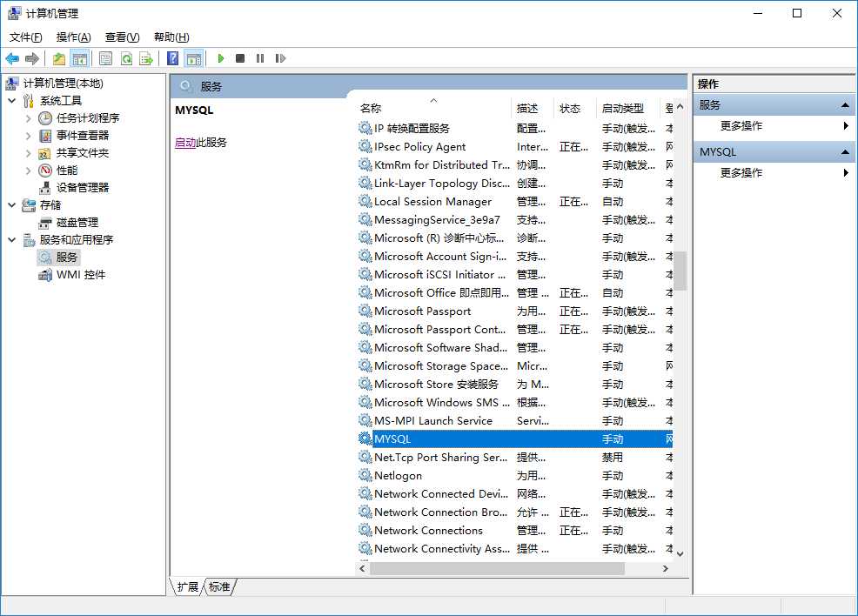Expand the 共享文件夹 node

click(29, 153)
